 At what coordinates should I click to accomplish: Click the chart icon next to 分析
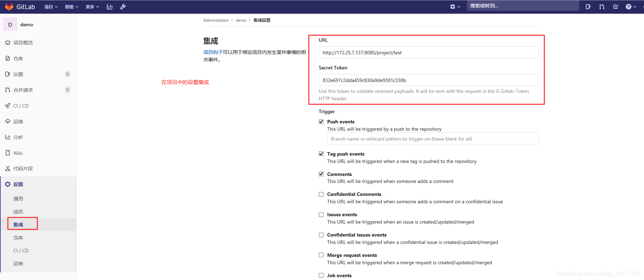[x=8, y=137]
